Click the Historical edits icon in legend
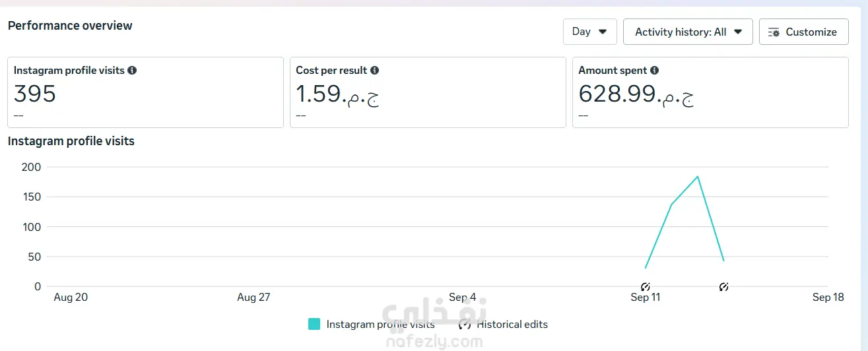The height and width of the screenshot is (351, 868). [465, 324]
